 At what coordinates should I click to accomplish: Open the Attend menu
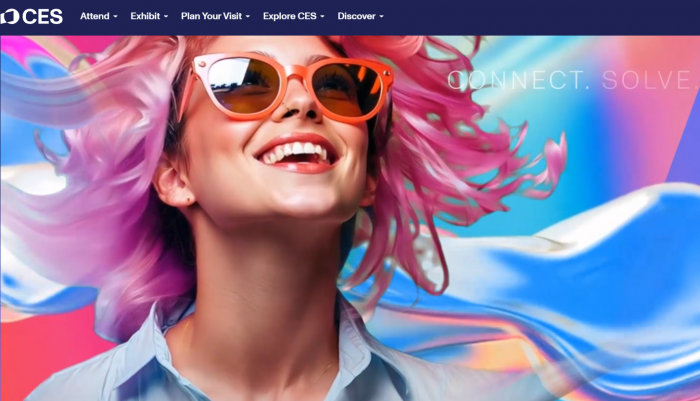[x=94, y=16]
